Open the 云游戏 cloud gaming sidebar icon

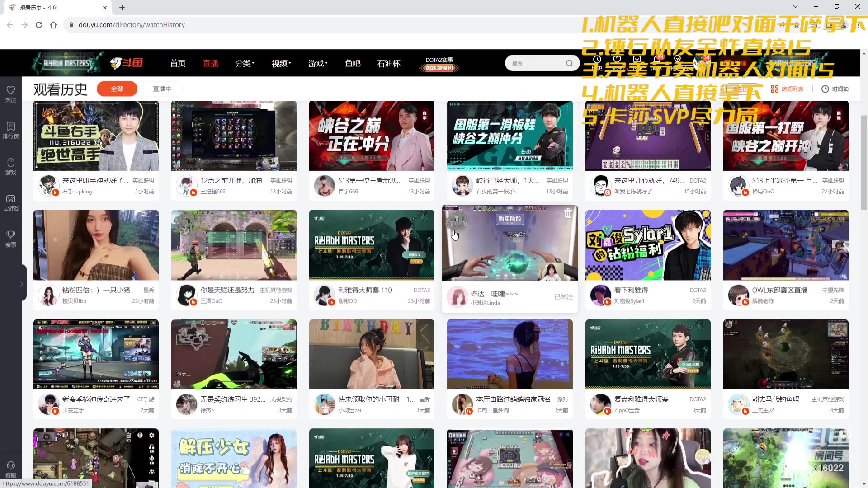tap(11, 202)
